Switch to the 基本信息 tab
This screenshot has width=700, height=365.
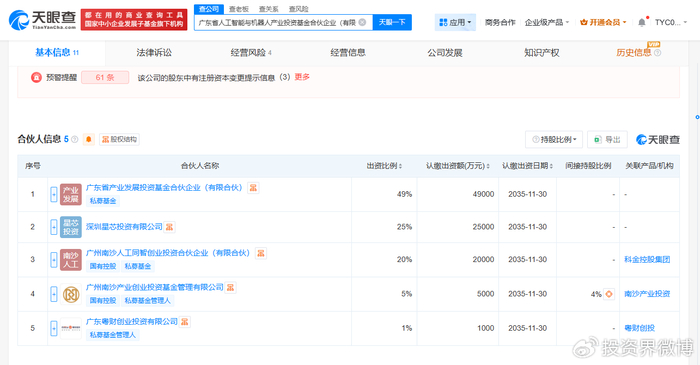tap(57, 53)
